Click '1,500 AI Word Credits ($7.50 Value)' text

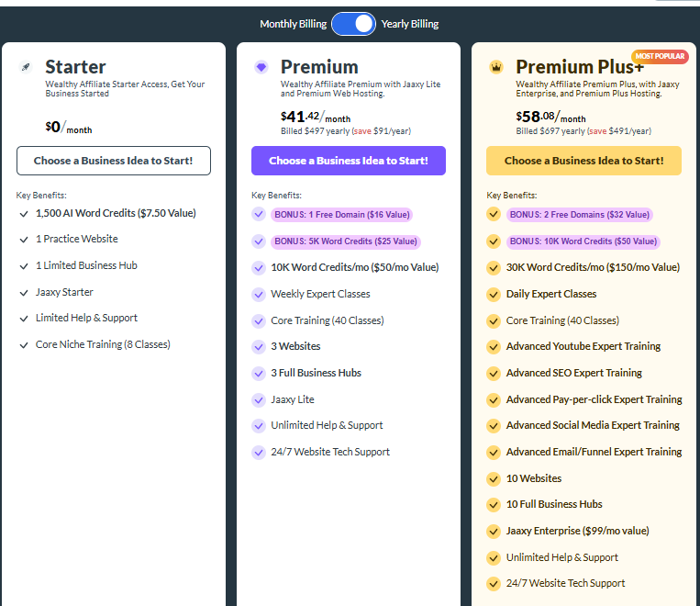pos(117,213)
